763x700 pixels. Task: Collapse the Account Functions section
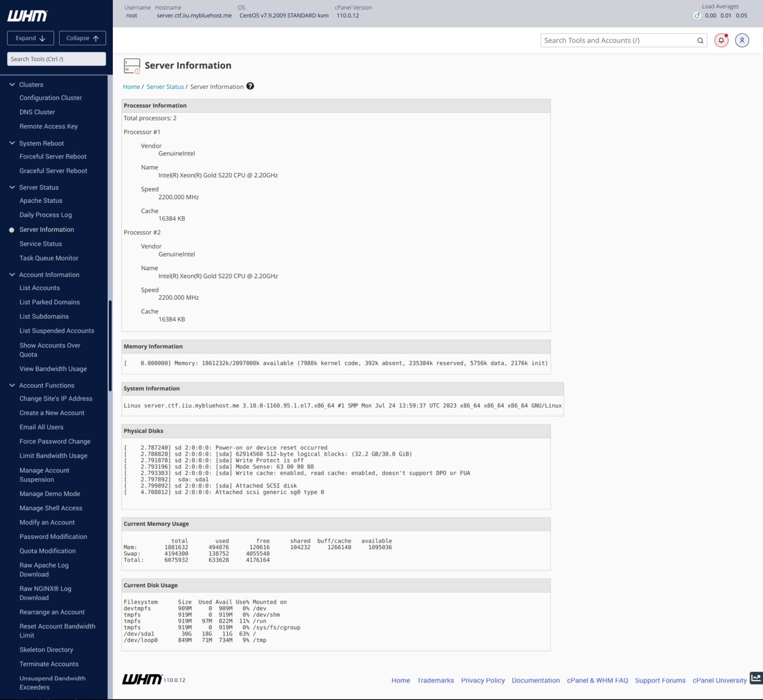[12, 385]
